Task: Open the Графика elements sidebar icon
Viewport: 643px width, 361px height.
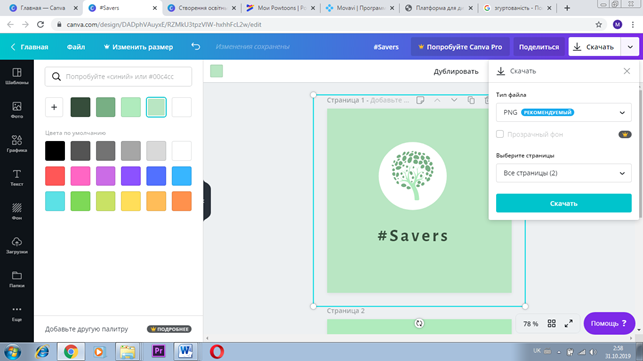Action: pyautogui.click(x=17, y=144)
